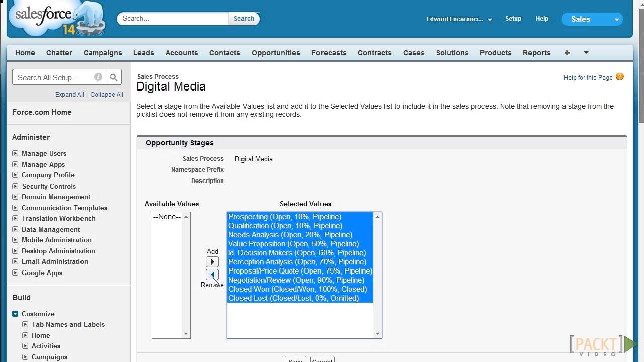Click the Search button in header

(x=244, y=19)
